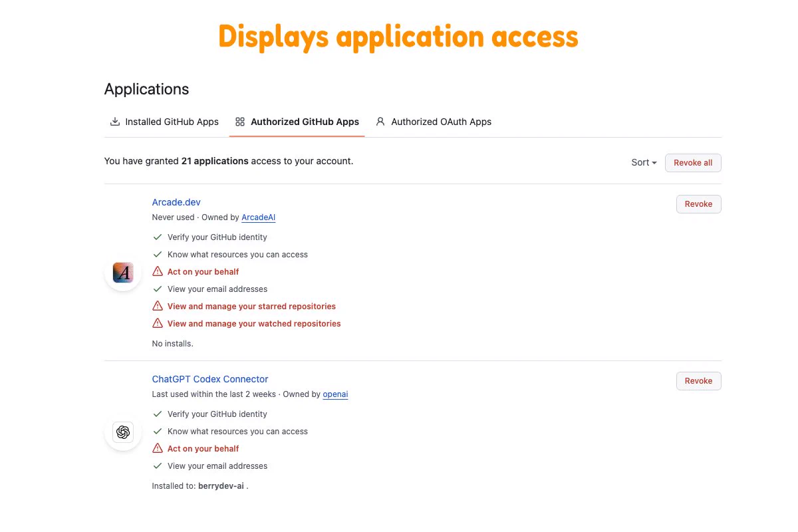This screenshot has height=532, width=798.
Task: Revoke access for Arcade.dev
Action: 698,204
